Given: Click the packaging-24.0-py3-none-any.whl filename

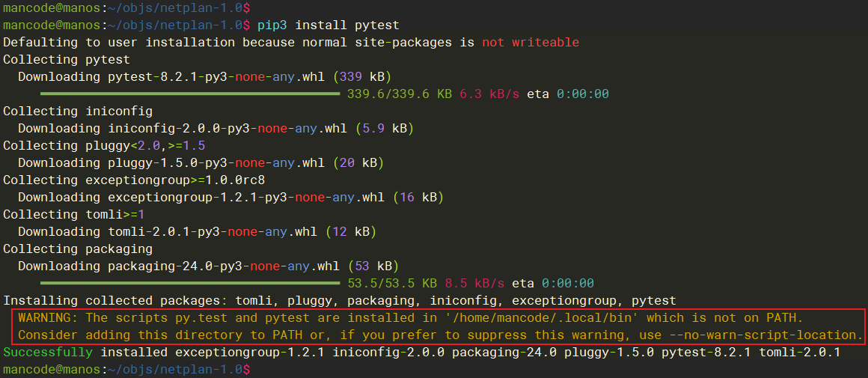Looking at the screenshot, I should (223, 266).
